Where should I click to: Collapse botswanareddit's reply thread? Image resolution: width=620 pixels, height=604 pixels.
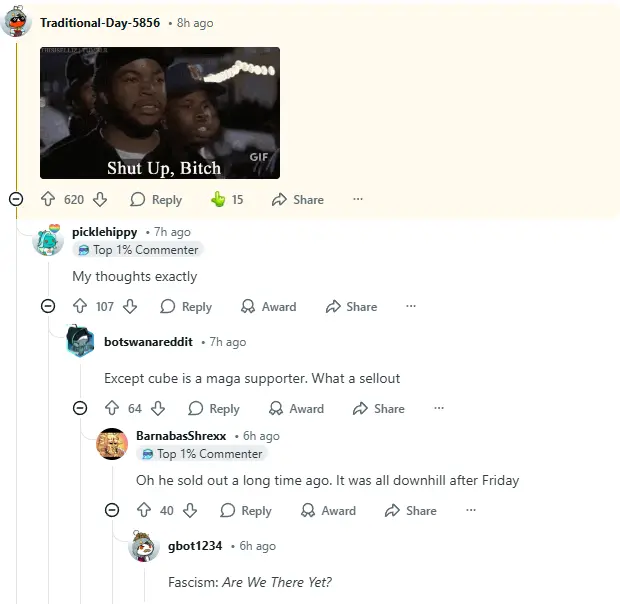(80, 408)
